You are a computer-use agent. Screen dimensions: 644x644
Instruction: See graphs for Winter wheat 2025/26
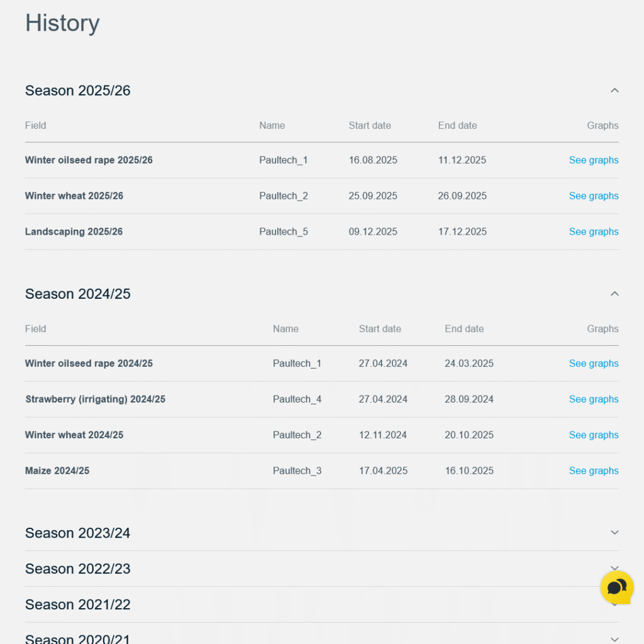pos(593,196)
